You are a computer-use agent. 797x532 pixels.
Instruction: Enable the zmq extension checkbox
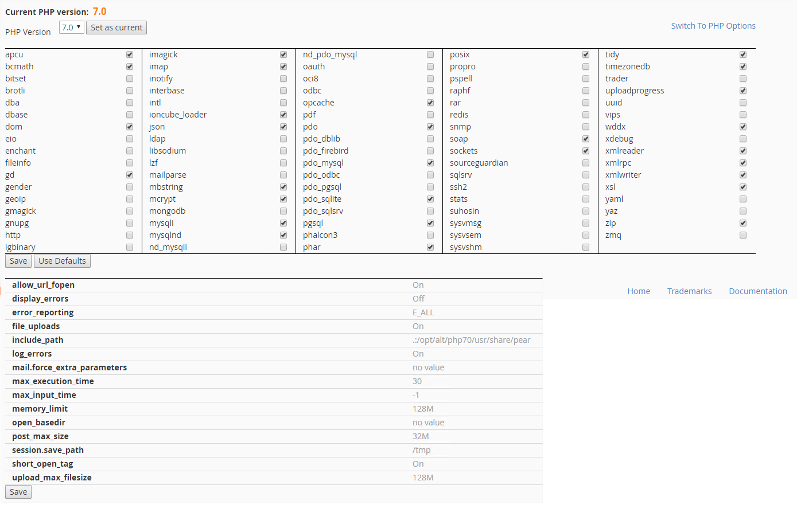point(743,235)
